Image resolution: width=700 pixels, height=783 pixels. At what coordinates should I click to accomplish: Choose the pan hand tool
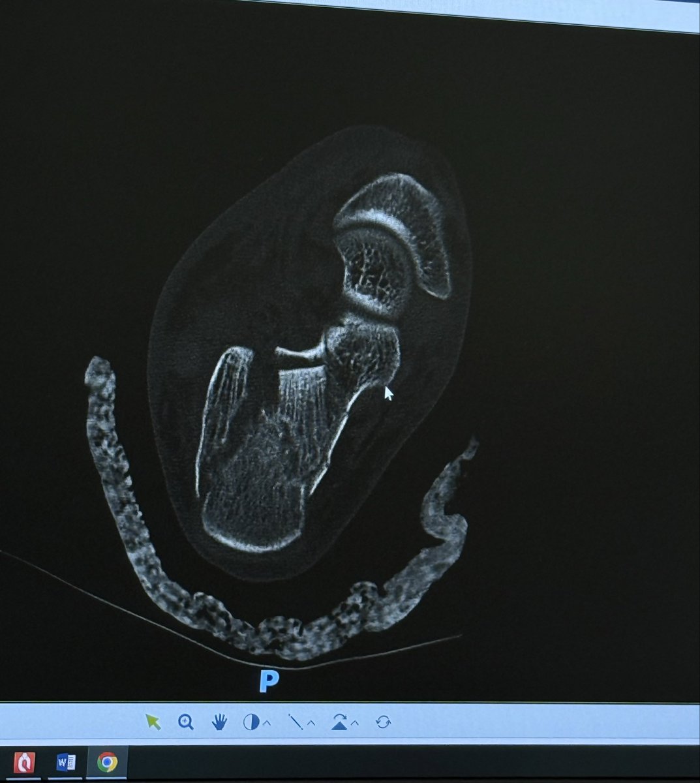coord(219,722)
